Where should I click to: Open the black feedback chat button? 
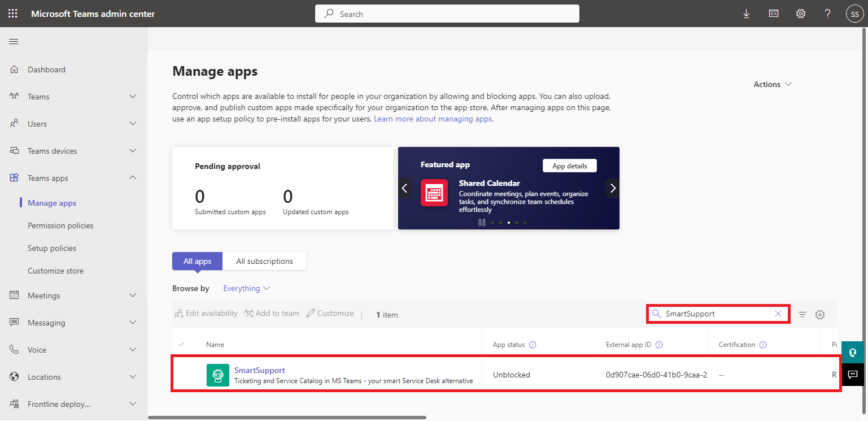point(853,374)
